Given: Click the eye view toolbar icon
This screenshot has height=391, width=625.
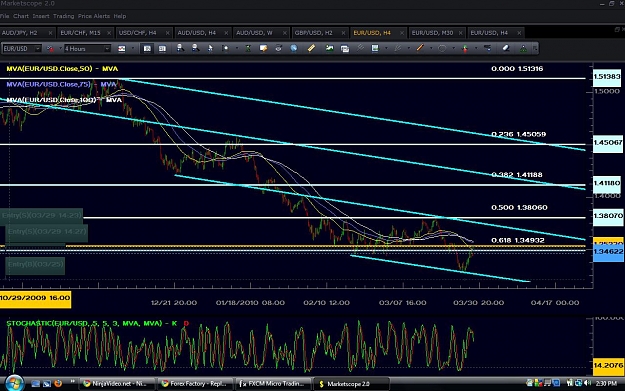Looking at the screenshot, I should click(x=278, y=48).
